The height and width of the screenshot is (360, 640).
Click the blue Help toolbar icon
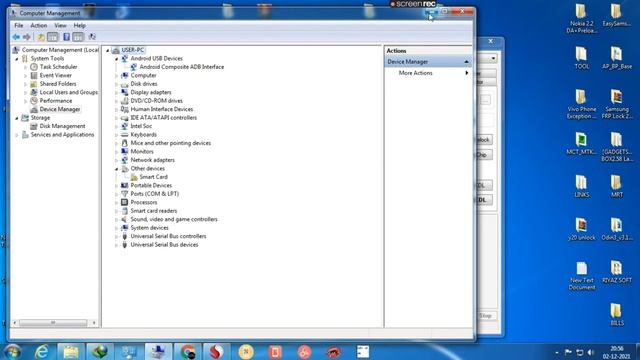[x=66, y=37]
